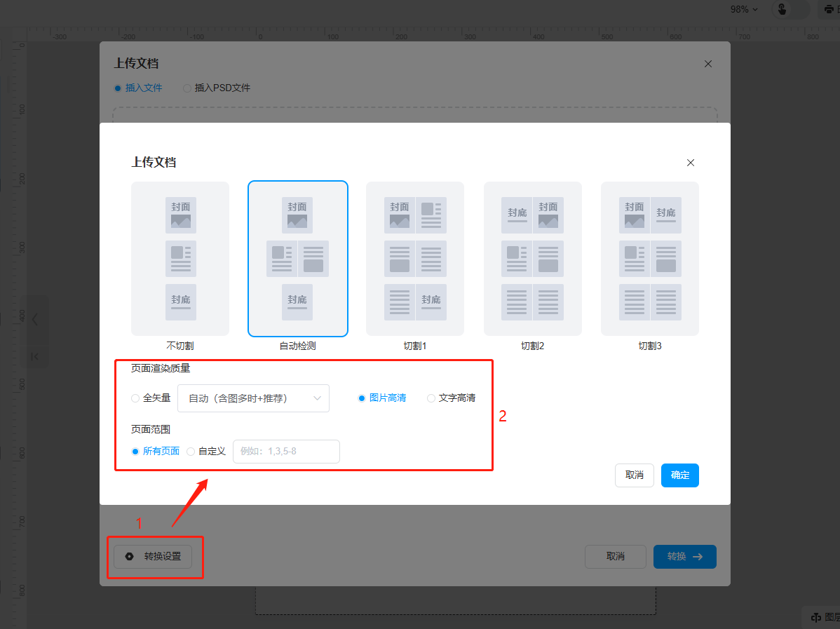Click the printer icon in top toolbar

click(x=828, y=10)
